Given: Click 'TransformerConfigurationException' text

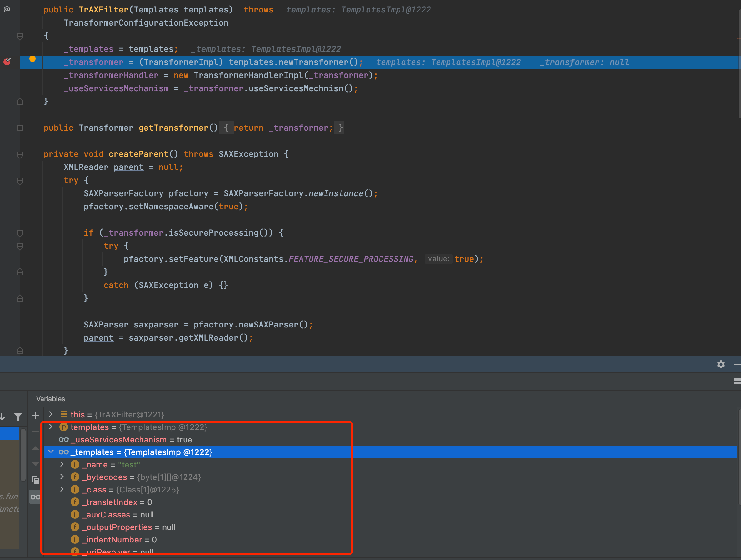Looking at the screenshot, I should (x=146, y=23).
